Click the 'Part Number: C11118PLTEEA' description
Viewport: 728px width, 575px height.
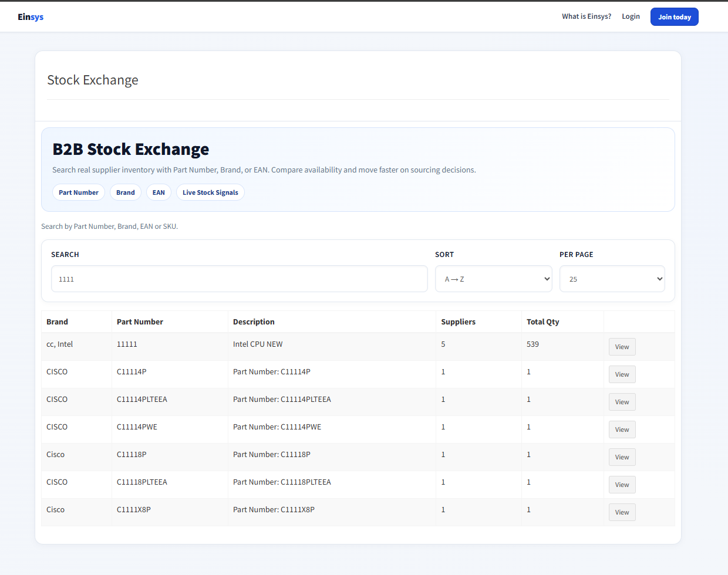pos(282,482)
